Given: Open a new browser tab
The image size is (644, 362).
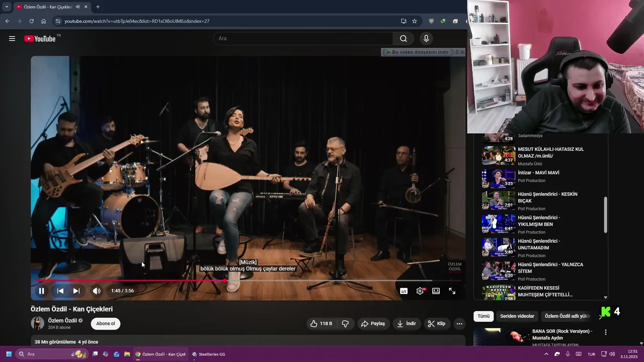Looking at the screenshot, I should (98, 7).
